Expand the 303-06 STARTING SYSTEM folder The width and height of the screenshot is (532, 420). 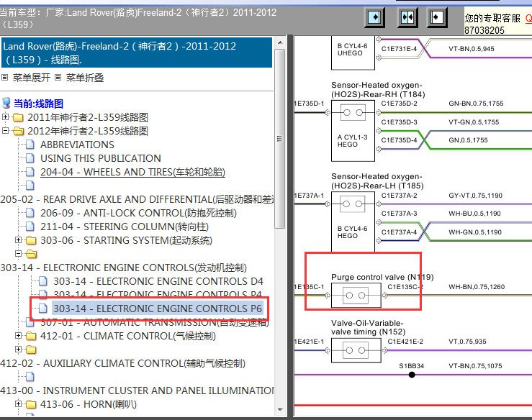(18, 240)
